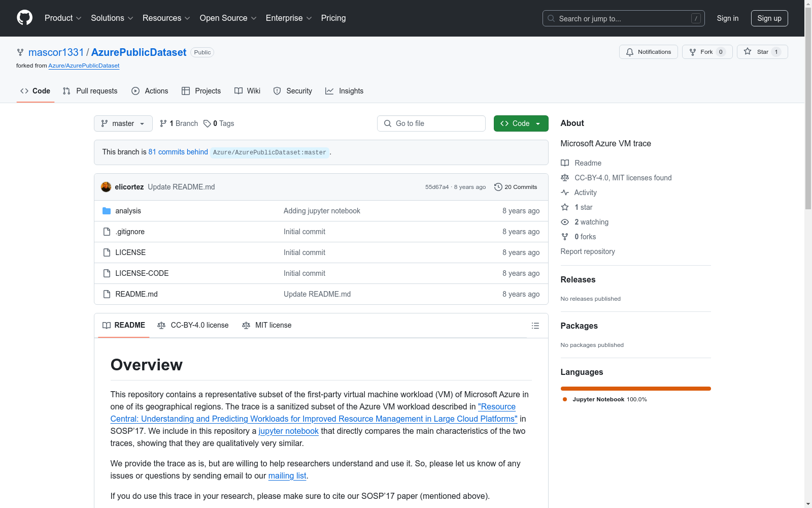Switch to the Pull requests tab
The width and height of the screenshot is (812, 508).
tap(90, 91)
